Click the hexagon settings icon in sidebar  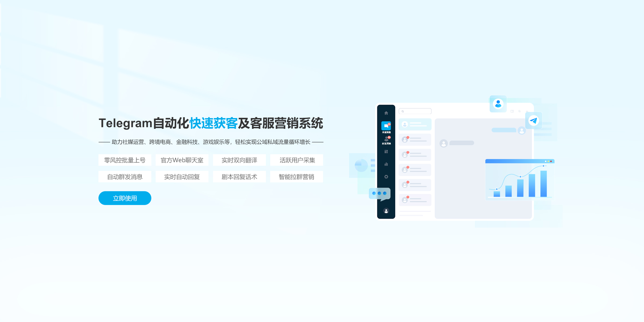(386, 177)
